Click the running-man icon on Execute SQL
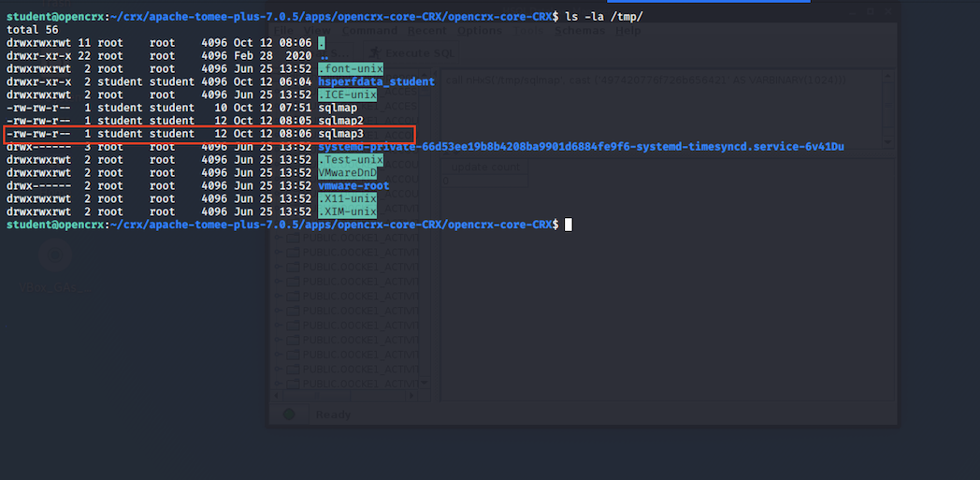Viewport: 980px width, 480px height. coord(375,53)
